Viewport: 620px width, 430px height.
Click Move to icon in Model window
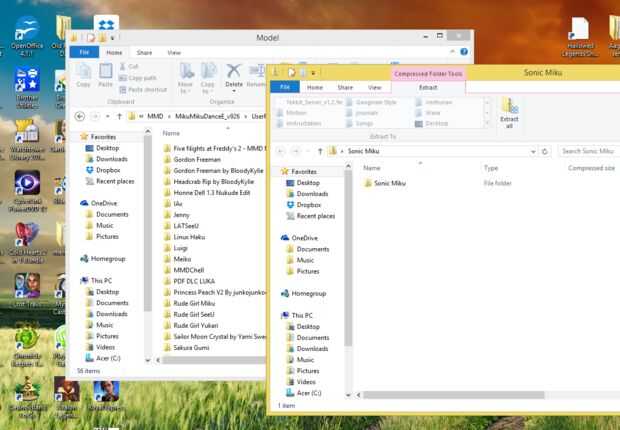185,78
